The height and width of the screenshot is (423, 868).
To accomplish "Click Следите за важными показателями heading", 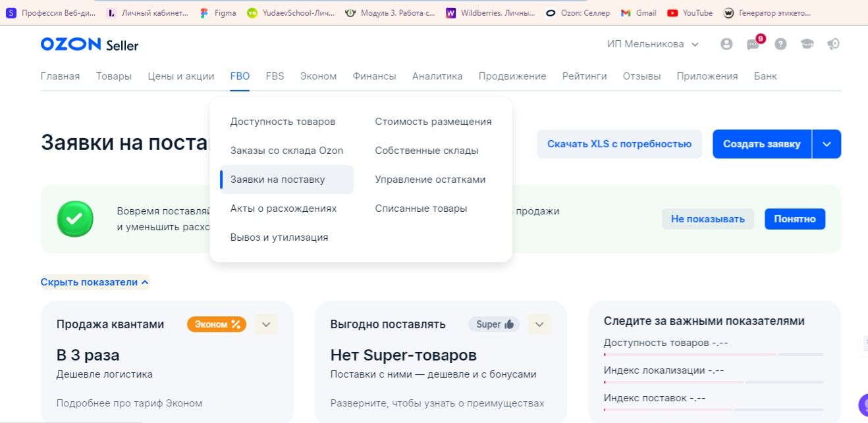I will pos(704,321).
